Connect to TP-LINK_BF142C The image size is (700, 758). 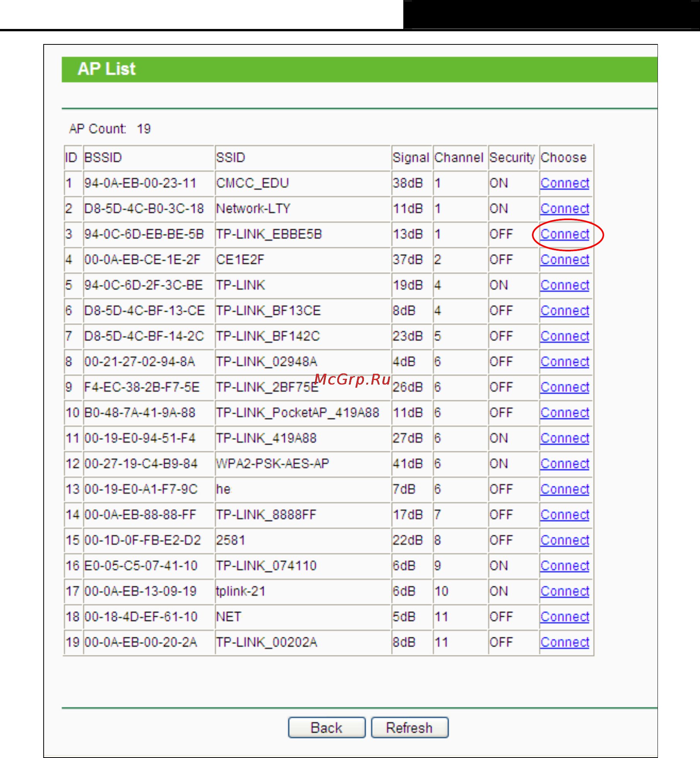point(565,336)
